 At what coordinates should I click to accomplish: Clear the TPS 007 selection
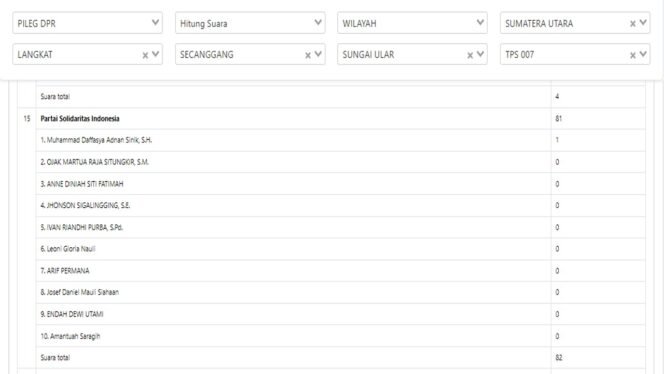[x=632, y=55]
